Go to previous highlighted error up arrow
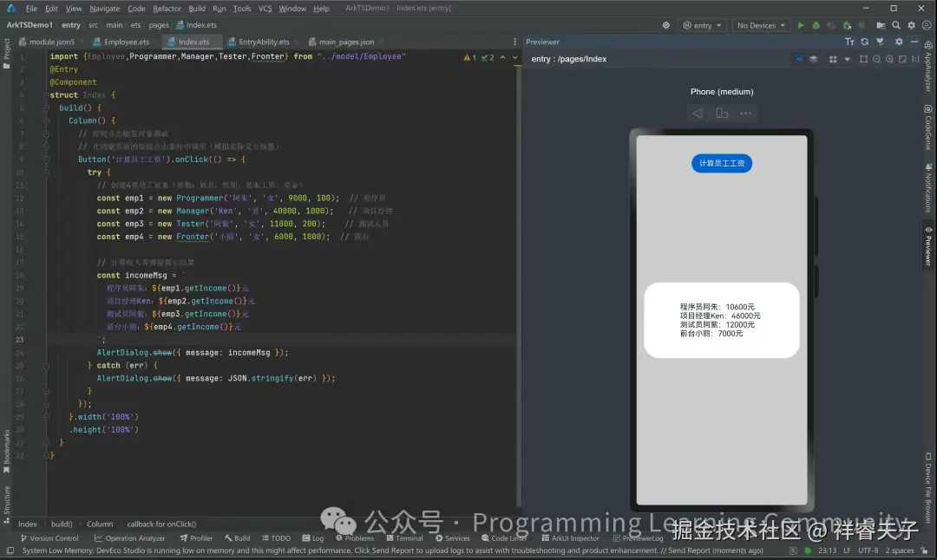Viewport: 937px width, 560px height. (502, 57)
